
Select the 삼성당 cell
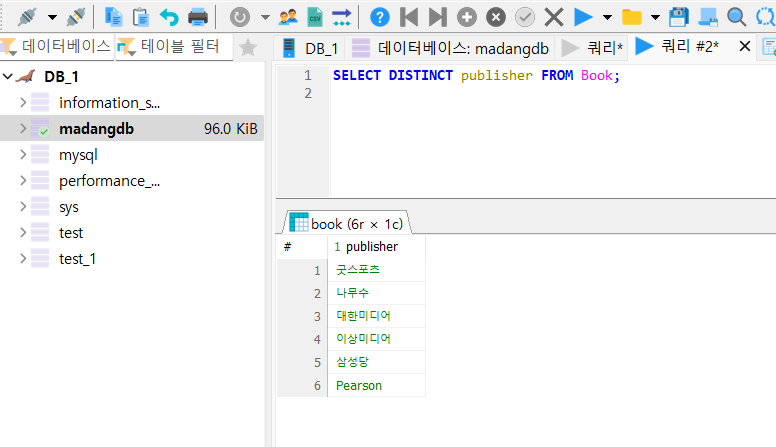click(376, 362)
